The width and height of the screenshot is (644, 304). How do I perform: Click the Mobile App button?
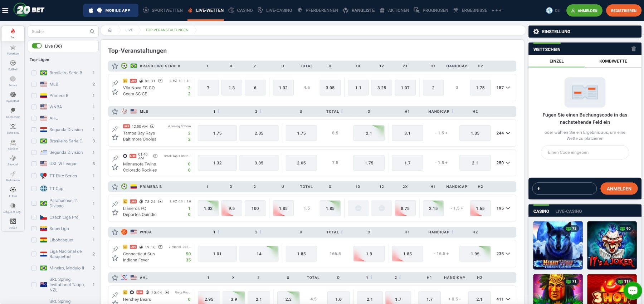(111, 10)
